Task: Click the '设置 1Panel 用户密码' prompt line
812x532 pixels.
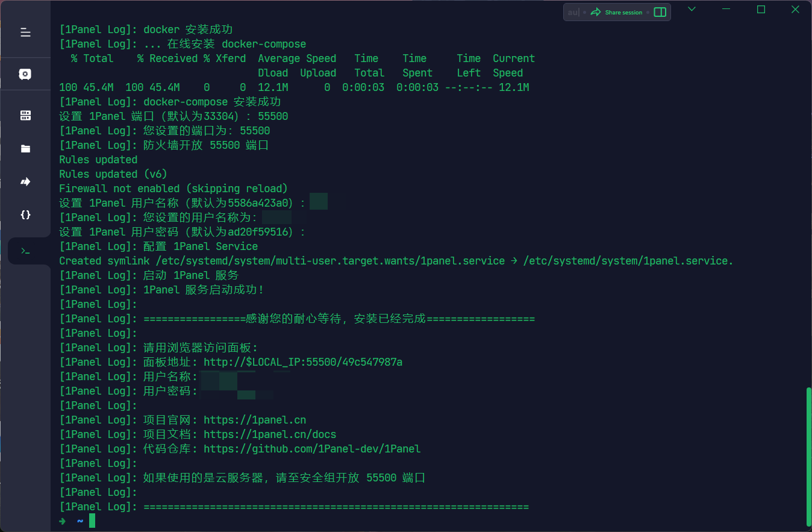Action: [x=183, y=232]
